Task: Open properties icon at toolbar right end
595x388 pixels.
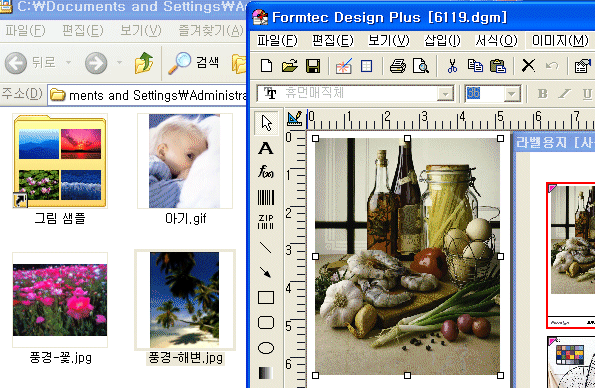Action: click(x=583, y=66)
